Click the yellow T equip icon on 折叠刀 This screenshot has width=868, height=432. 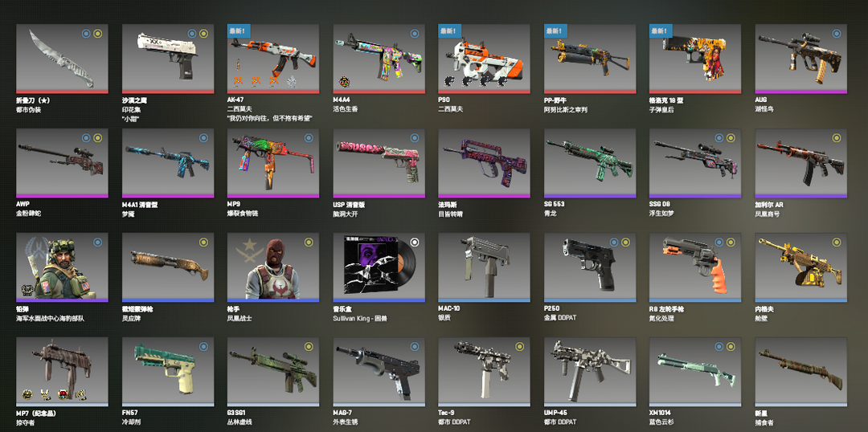(x=97, y=34)
